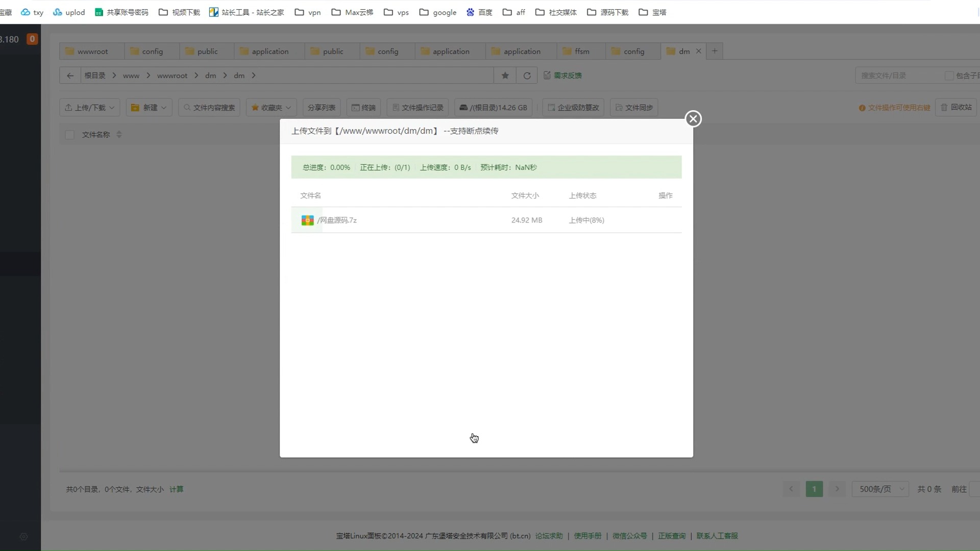Expand chevron after last dm breadcrumb
The width and height of the screenshot is (980, 551).
[254, 76]
